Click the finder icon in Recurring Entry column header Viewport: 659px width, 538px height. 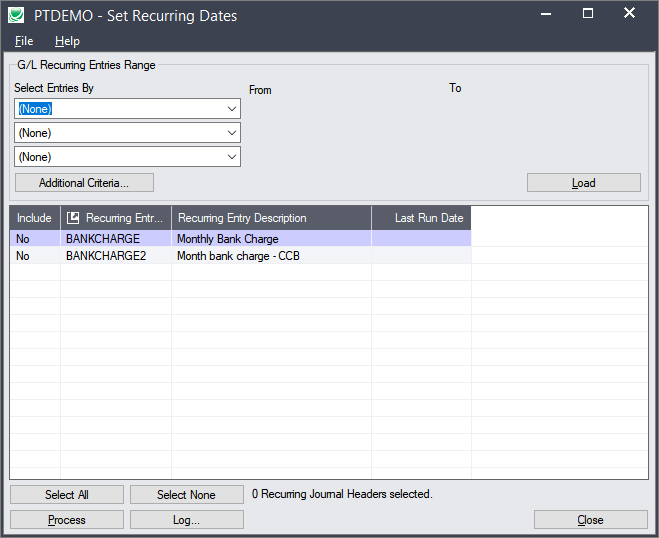(73, 218)
